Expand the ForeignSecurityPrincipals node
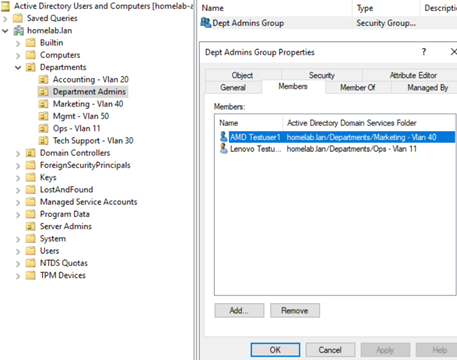This screenshot has width=457, height=360. click(18, 166)
